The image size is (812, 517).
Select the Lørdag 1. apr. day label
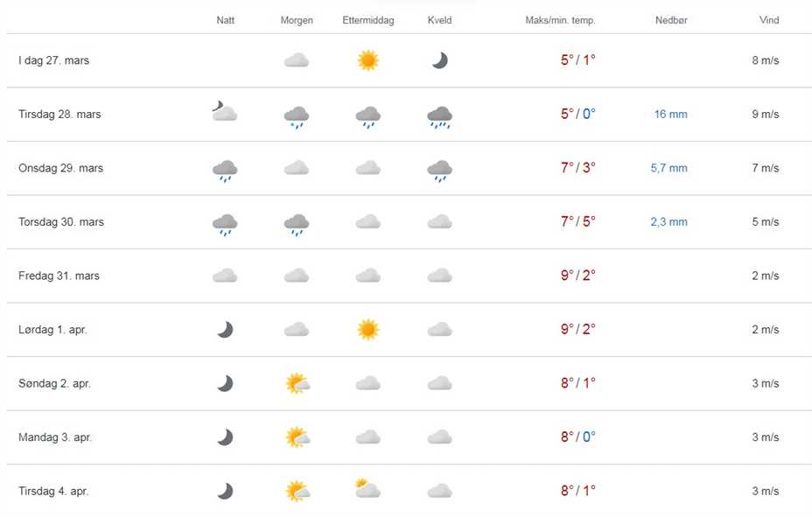tap(52, 330)
